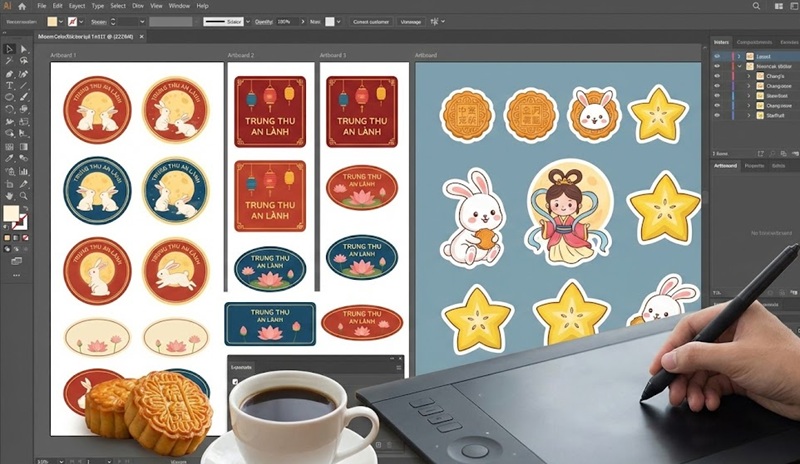800x464 pixels.
Task: Pick the Type tool in the toolbar
Action: click(x=9, y=85)
